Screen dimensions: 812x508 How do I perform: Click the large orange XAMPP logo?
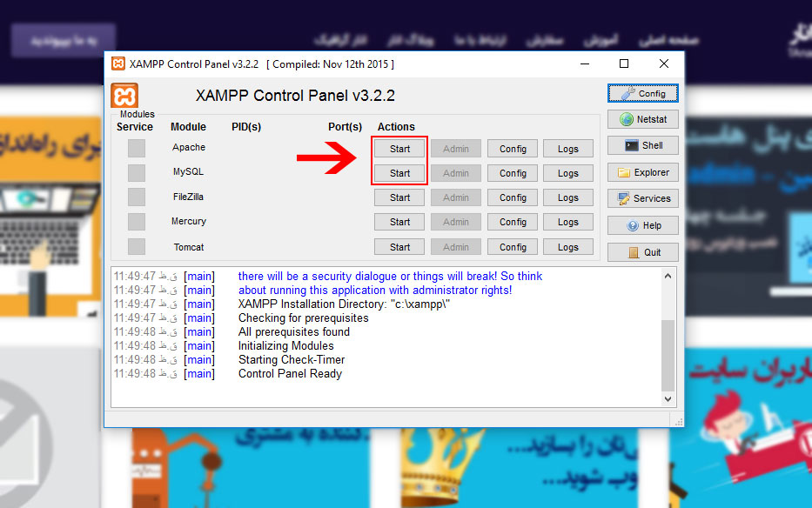tap(124, 96)
